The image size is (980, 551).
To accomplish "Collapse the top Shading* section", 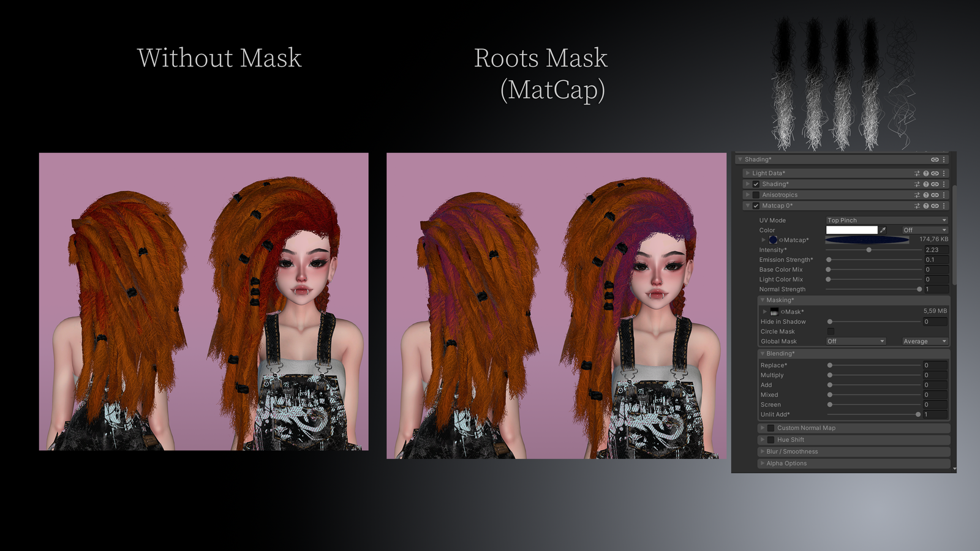I will click(x=740, y=160).
